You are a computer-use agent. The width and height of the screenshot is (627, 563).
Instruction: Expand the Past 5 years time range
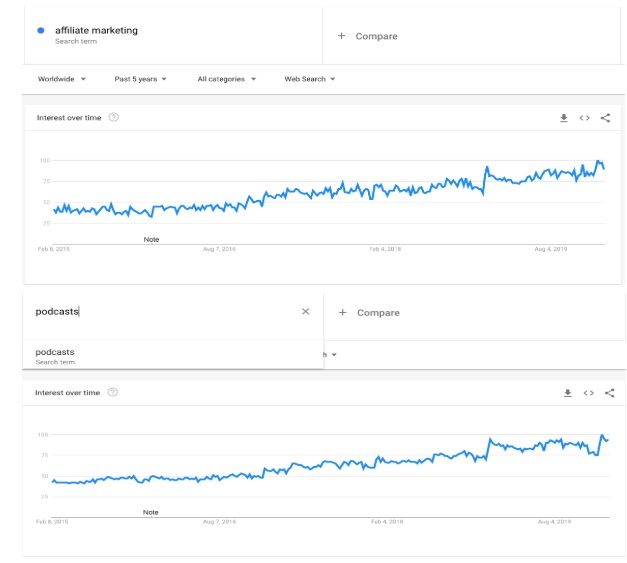(140, 79)
